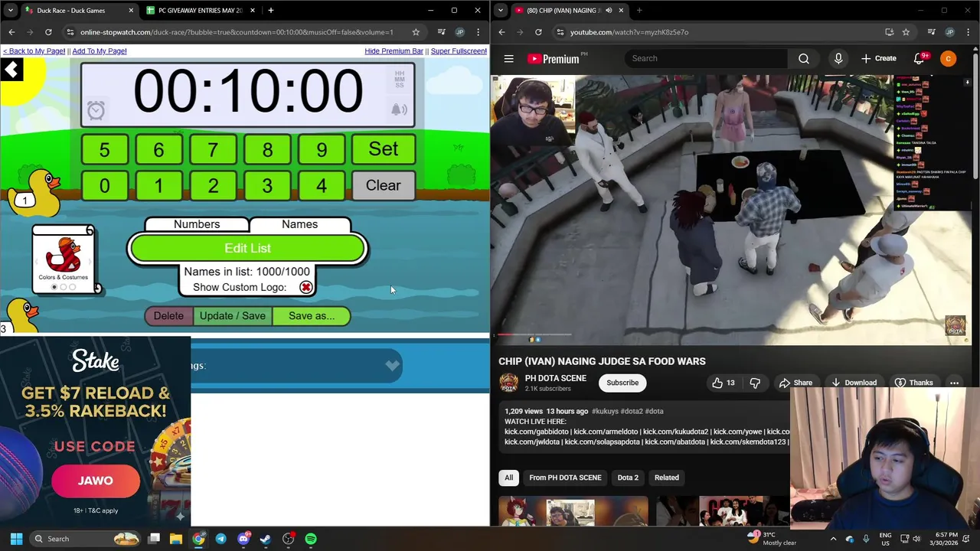Open Discord from the taskbar
Image resolution: width=980 pixels, height=551 pixels.
point(243,539)
